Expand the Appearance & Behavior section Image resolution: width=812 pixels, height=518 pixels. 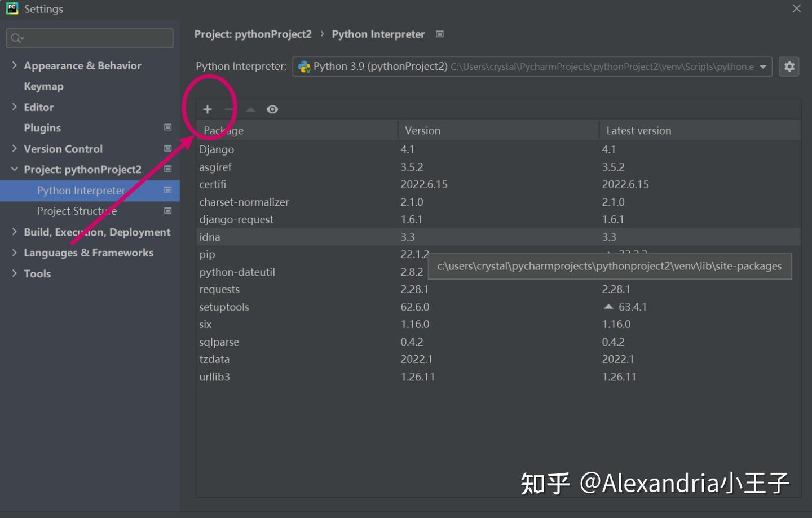(14, 65)
